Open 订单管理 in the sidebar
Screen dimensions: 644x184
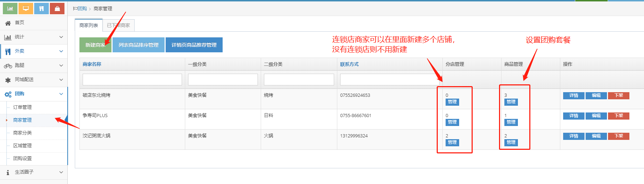pos(22,107)
